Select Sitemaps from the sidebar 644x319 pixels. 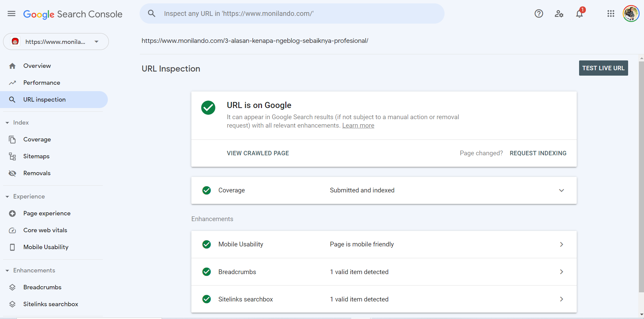point(36,156)
